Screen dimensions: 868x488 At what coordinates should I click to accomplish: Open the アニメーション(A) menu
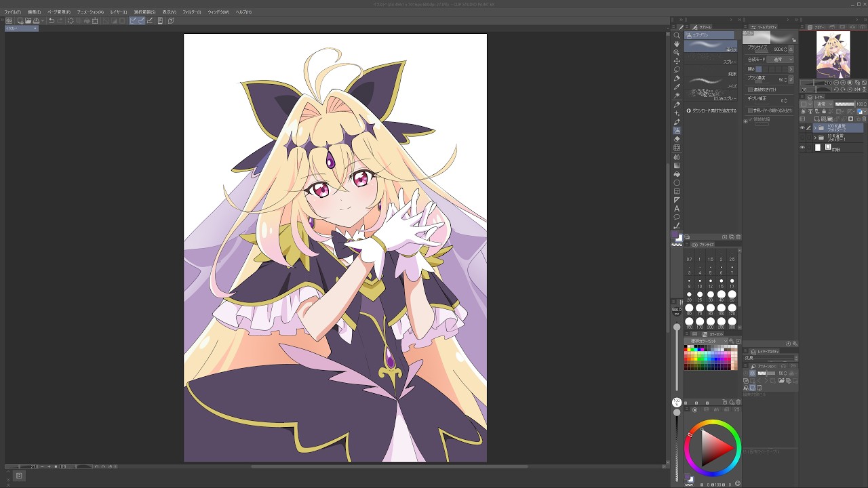pos(90,12)
